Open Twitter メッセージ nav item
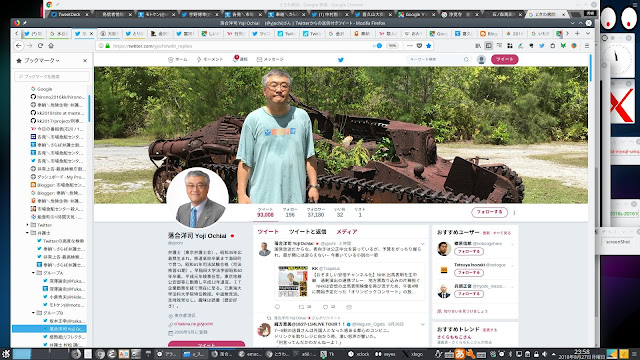 point(270,60)
